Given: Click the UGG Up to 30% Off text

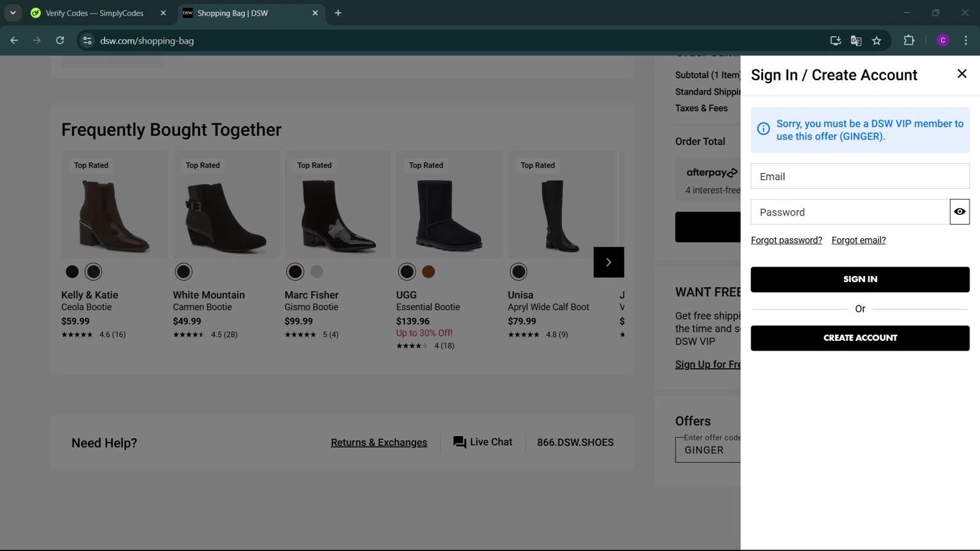Looking at the screenshot, I should (424, 333).
